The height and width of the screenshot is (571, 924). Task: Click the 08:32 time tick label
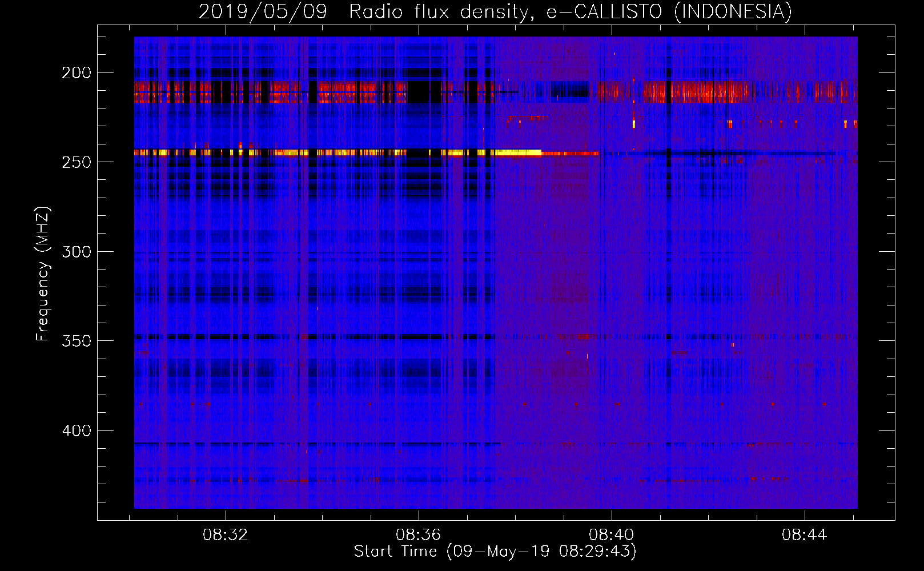click(x=226, y=535)
